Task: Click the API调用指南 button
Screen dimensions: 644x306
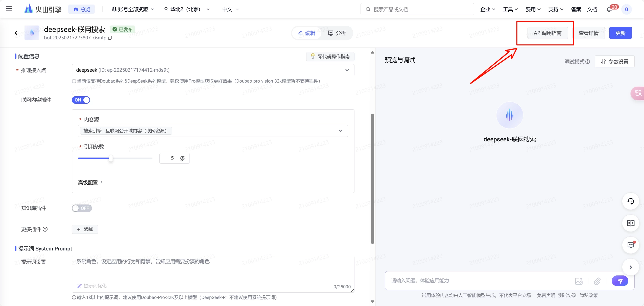Action: coord(547,33)
